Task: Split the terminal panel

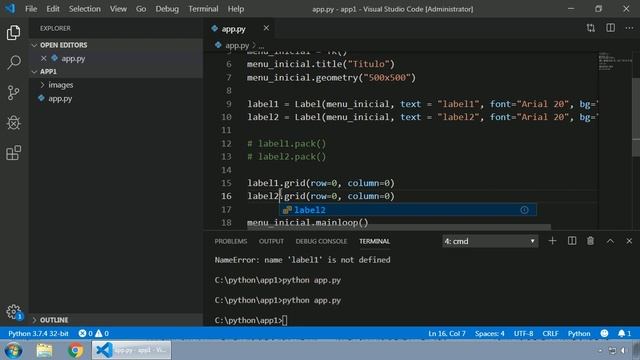Action: coord(572,241)
